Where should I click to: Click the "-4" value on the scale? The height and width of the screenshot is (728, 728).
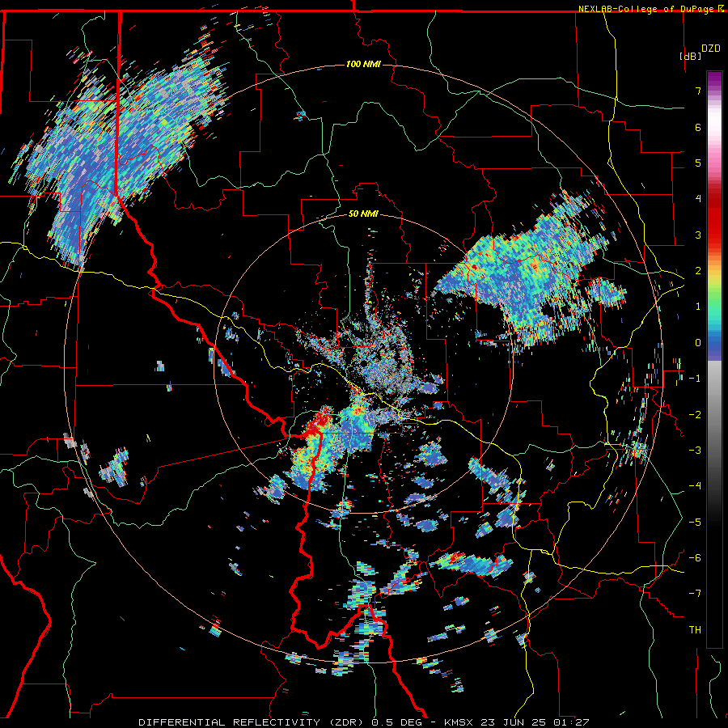click(x=695, y=485)
